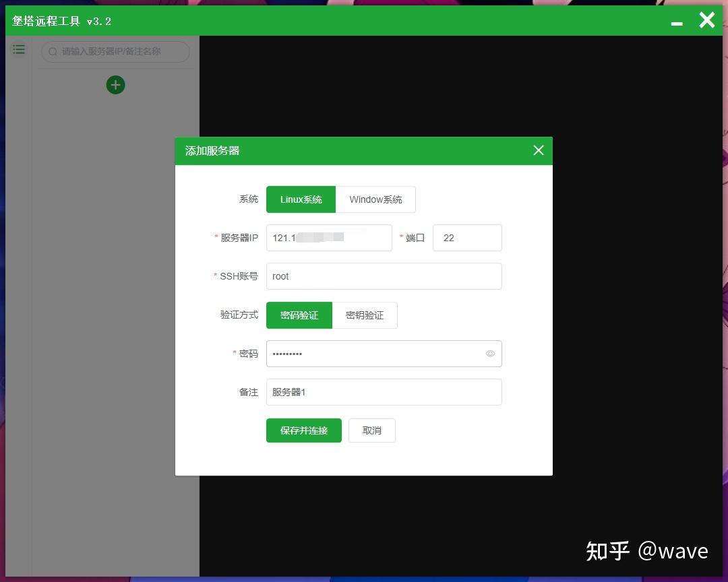This screenshot has width=728, height=582.
Task: Click the 保存并连接 button
Action: tap(303, 430)
